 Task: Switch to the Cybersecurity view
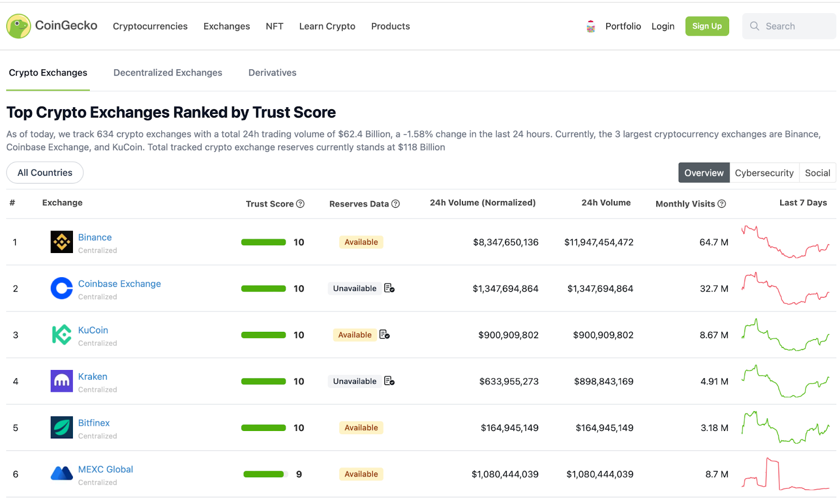click(764, 172)
